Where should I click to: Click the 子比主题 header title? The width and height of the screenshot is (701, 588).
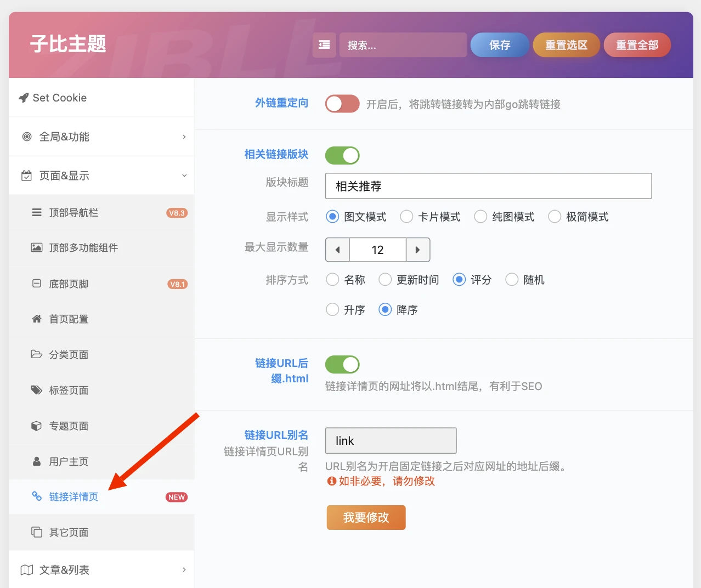coord(68,44)
